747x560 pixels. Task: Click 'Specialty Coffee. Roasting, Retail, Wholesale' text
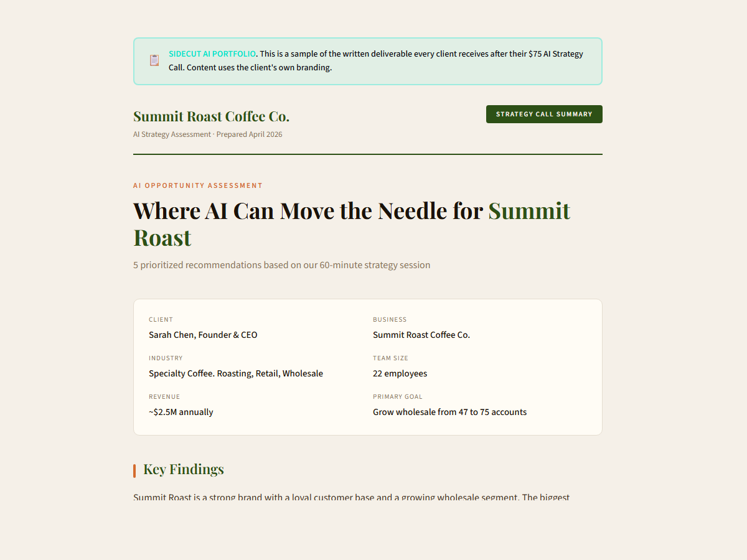click(236, 373)
